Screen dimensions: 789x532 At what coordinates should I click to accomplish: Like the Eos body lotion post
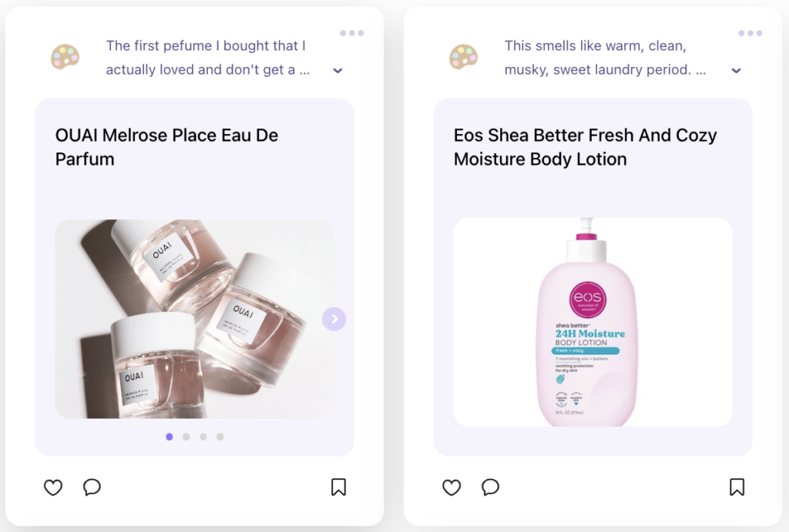[452, 487]
